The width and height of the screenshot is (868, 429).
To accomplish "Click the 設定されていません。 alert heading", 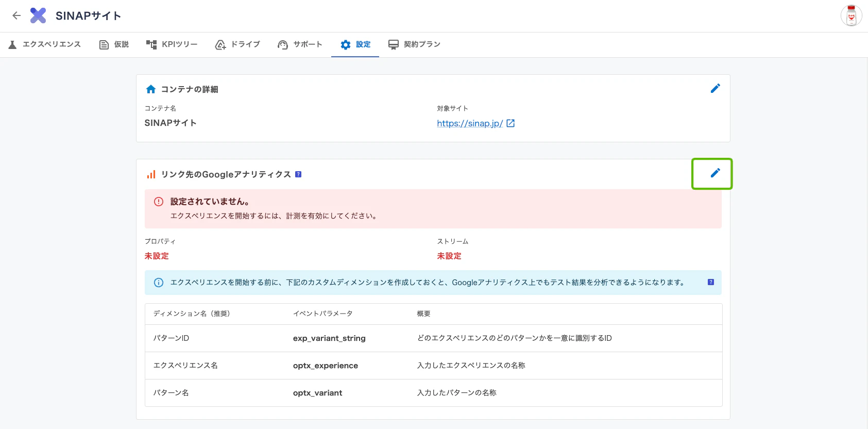I will click(x=210, y=202).
